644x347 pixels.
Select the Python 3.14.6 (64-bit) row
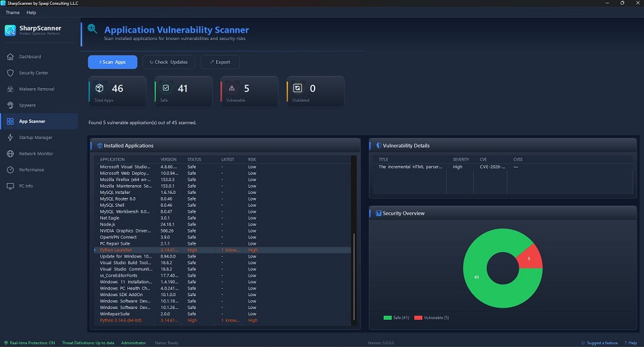point(222,321)
